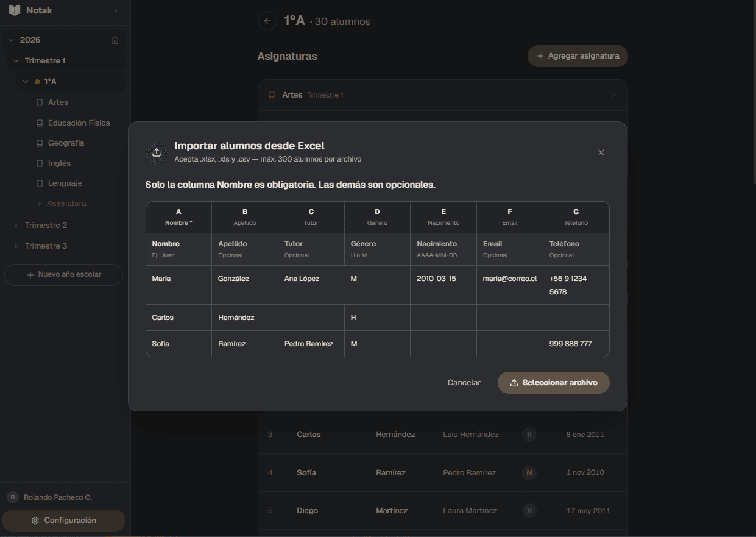Click the González example cell
Viewport: 756px width, 537px height.
pyautogui.click(x=245, y=285)
